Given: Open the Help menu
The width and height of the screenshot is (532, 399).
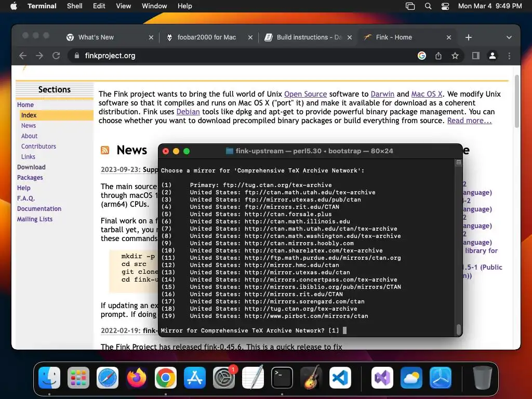Looking at the screenshot, I should (x=184, y=6).
